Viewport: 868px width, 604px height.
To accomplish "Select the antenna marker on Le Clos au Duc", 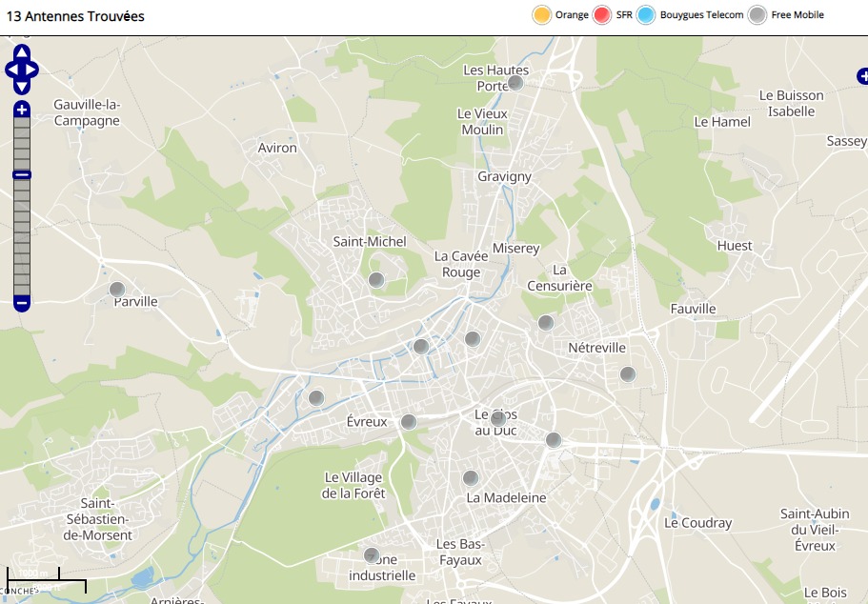I will coord(498,419).
